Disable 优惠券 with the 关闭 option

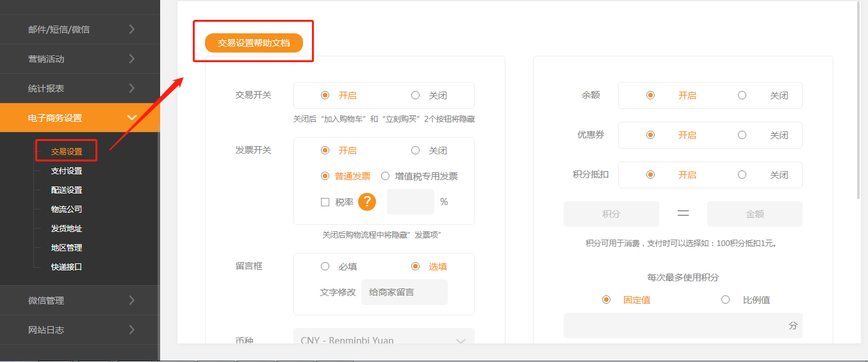(742, 135)
